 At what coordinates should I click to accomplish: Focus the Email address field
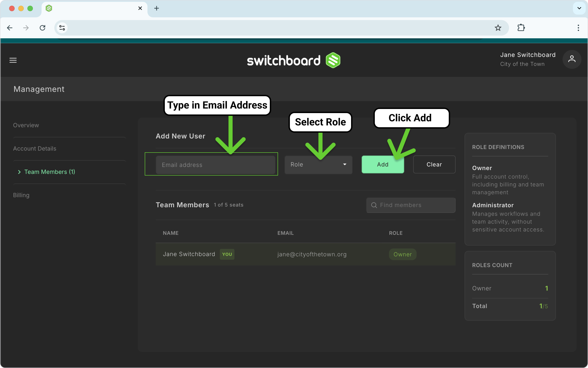tap(215, 165)
